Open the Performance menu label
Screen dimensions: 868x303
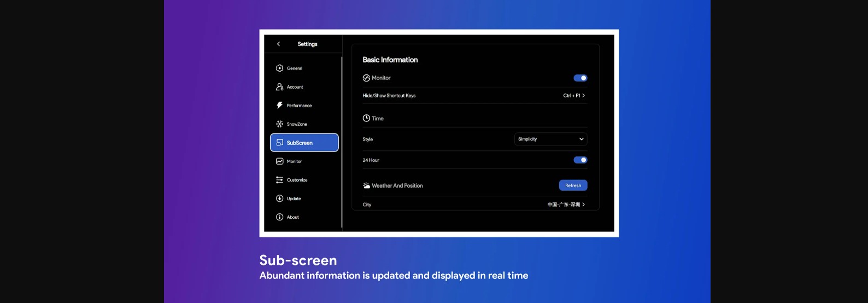coord(299,106)
